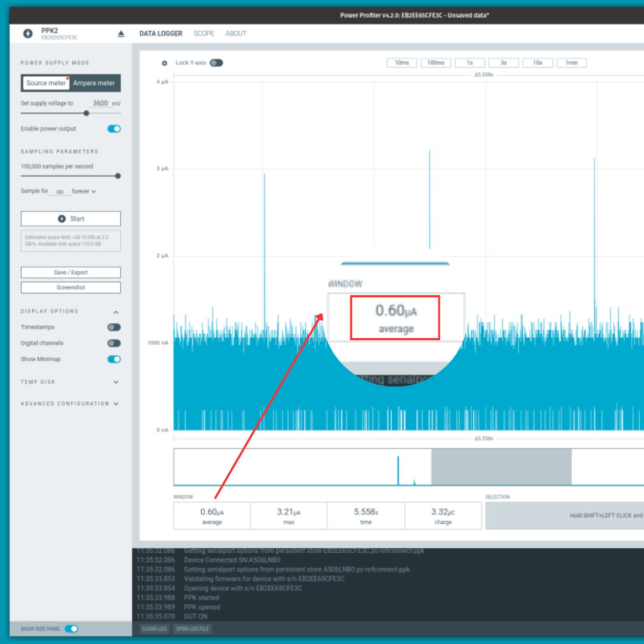
Task: Click the 0.60µA average window value
Action: (x=212, y=516)
